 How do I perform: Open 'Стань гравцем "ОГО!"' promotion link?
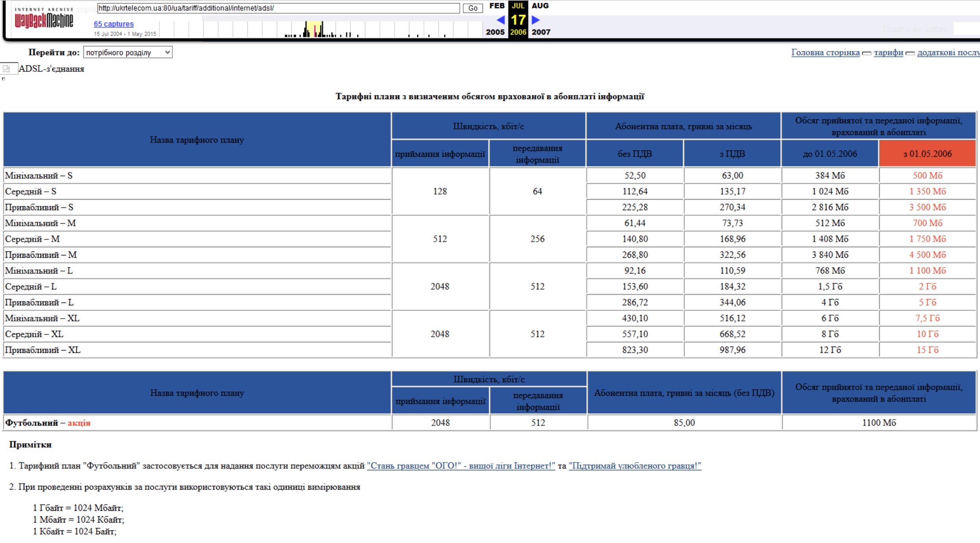[x=461, y=466]
